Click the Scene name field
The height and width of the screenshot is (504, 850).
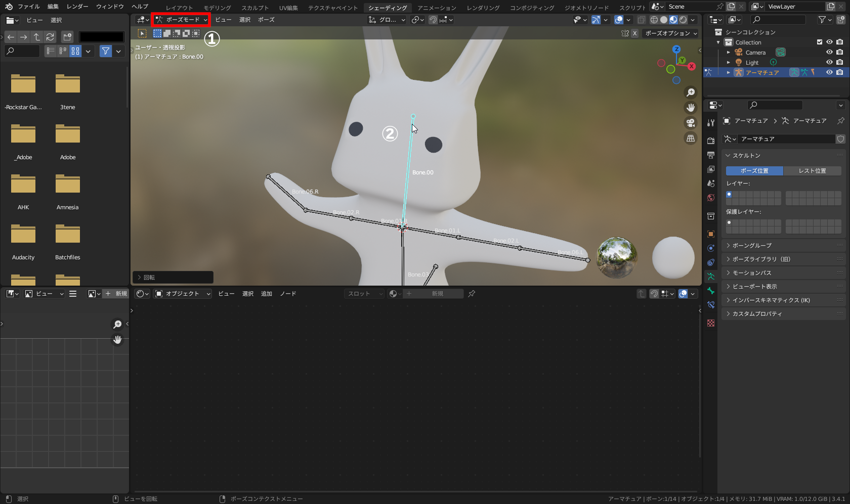click(691, 7)
